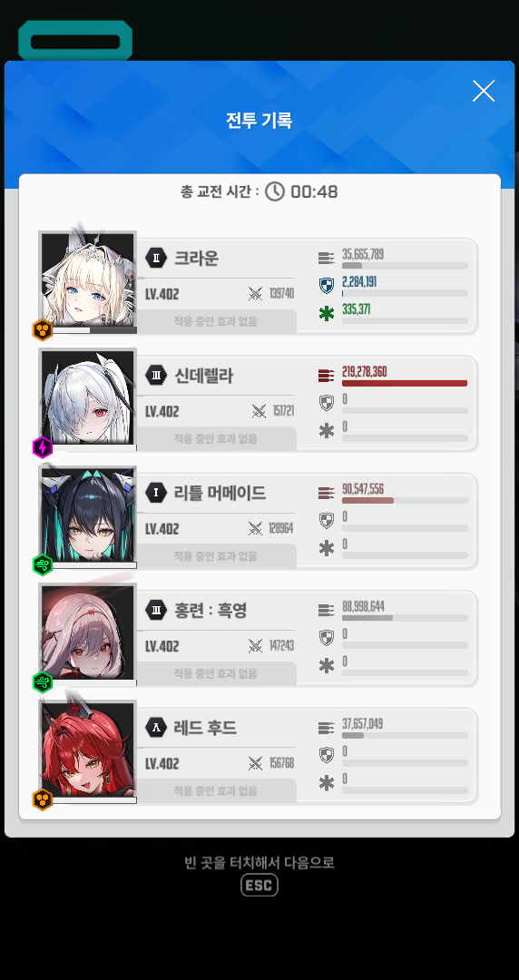
Task: Open Crown's character portrait
Action: (87, 279)
